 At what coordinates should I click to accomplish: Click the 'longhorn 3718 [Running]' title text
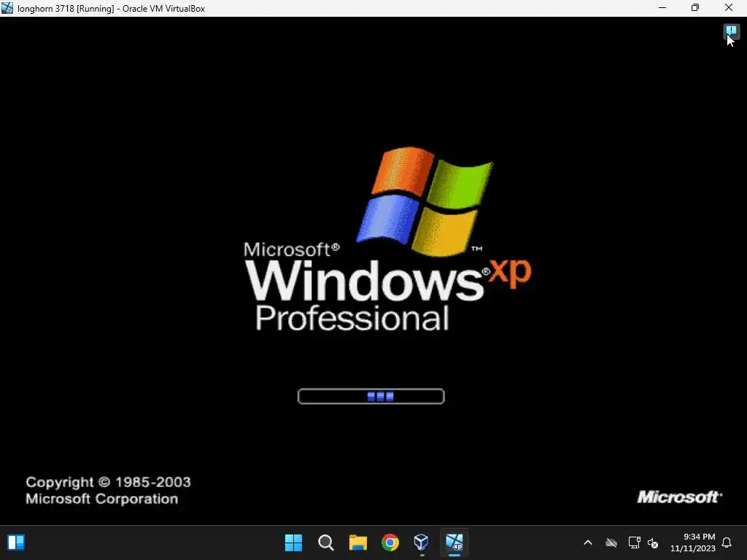tap(66, 9)
